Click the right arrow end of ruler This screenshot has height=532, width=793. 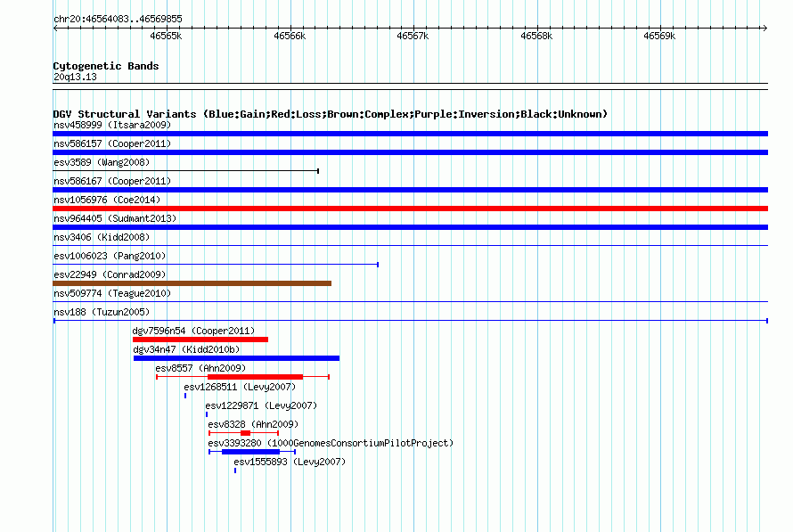pos(764,28)
